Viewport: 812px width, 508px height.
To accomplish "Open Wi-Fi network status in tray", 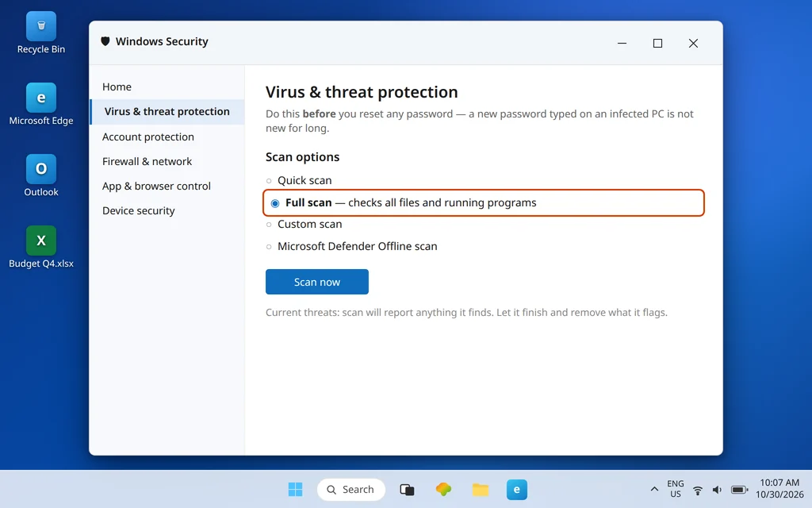I will [x=698, y=490].
